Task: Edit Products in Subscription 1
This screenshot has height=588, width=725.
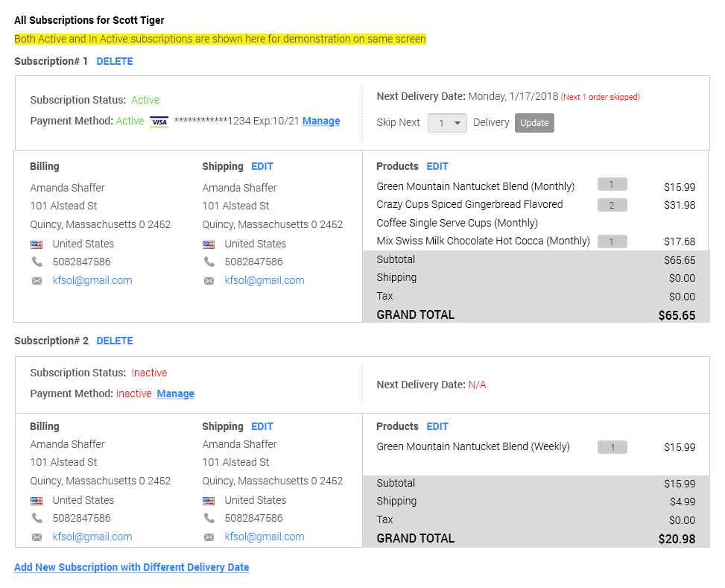Action: (x=437, y=167)
